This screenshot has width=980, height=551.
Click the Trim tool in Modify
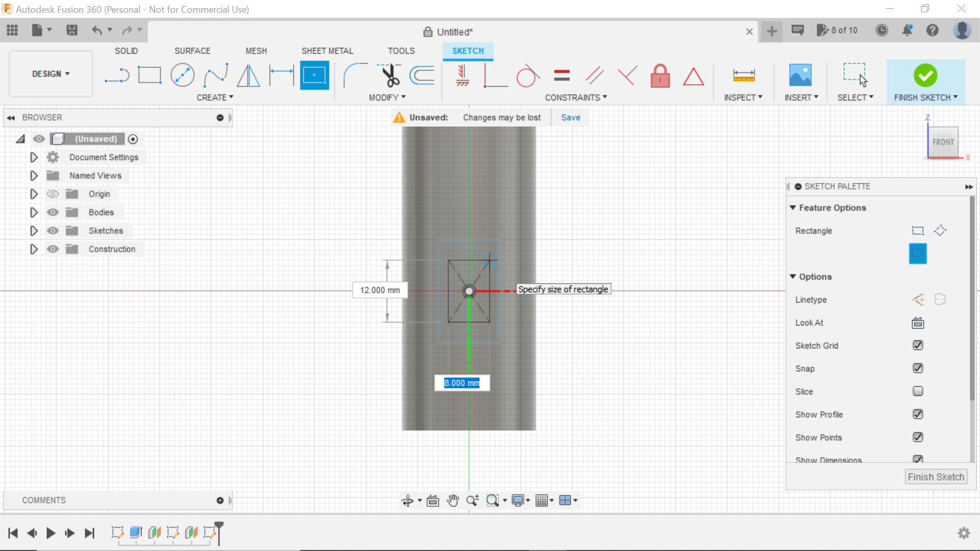[x=389, y=74]
